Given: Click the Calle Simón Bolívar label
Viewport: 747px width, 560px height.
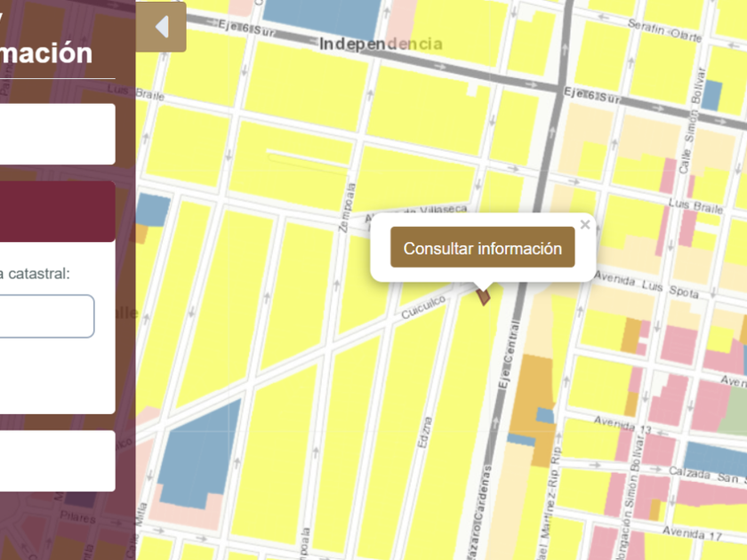Looking at the screenshot, I should coord(692,121).
